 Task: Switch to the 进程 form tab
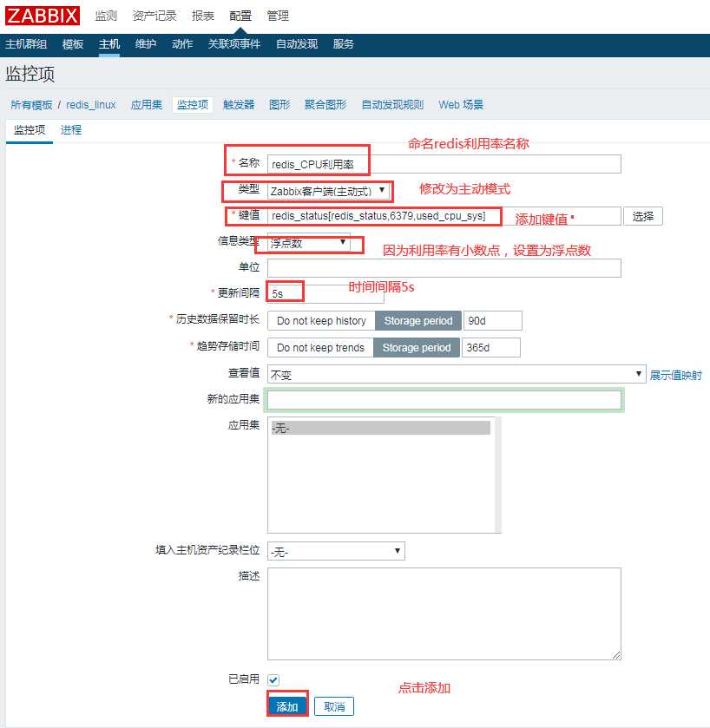coord(71,130)
